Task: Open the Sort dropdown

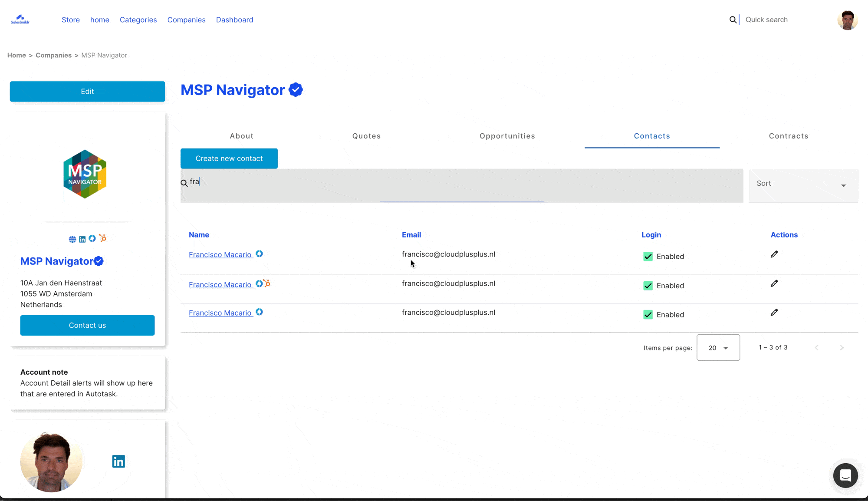Action: click(x=804, y=185)
